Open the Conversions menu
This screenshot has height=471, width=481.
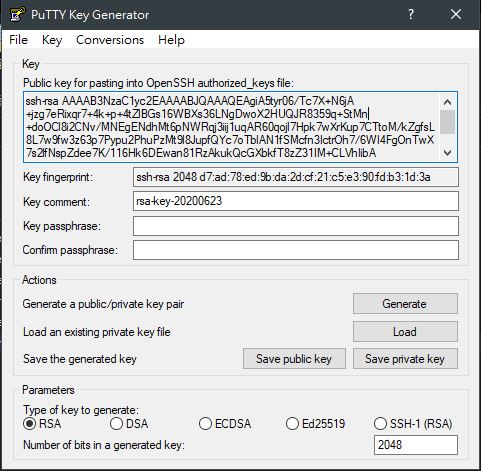click(110, 40)
